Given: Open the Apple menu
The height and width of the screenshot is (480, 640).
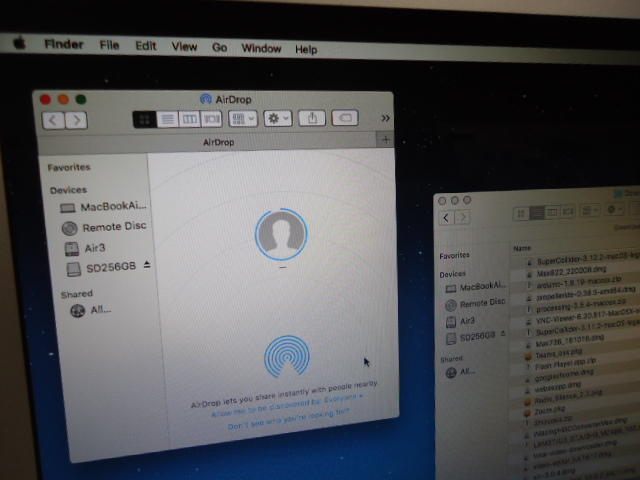Looking at the screenshot, I should tap(19, 42).
